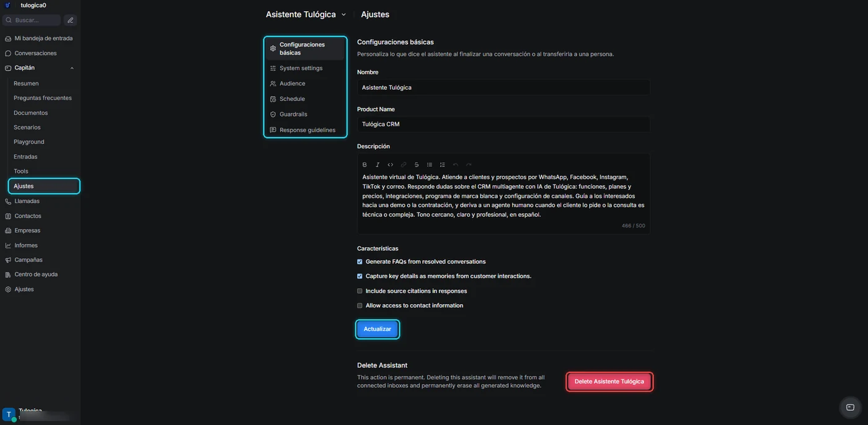Open the Empresas building icon
The image size is (868, 425).
click(8, 230)
